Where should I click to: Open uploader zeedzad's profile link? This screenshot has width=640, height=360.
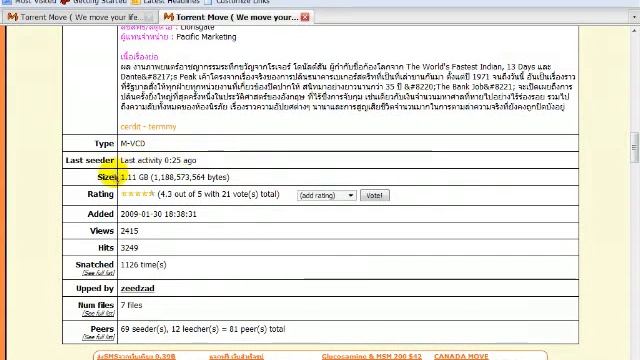click(x=138, y=288)
